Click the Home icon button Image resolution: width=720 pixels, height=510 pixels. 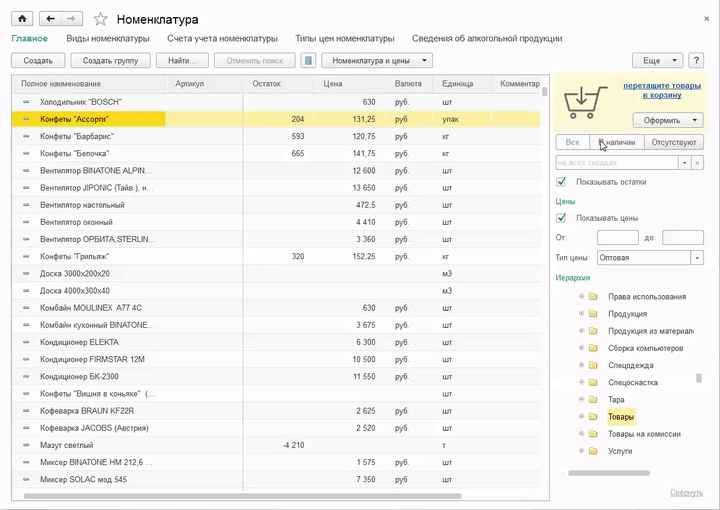[22, 19]
